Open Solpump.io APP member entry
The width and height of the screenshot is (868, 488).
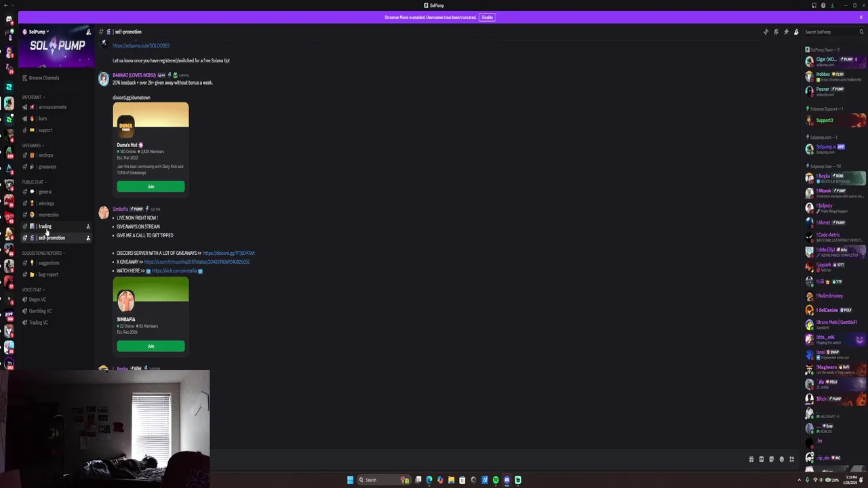click(x=835, y=149)
